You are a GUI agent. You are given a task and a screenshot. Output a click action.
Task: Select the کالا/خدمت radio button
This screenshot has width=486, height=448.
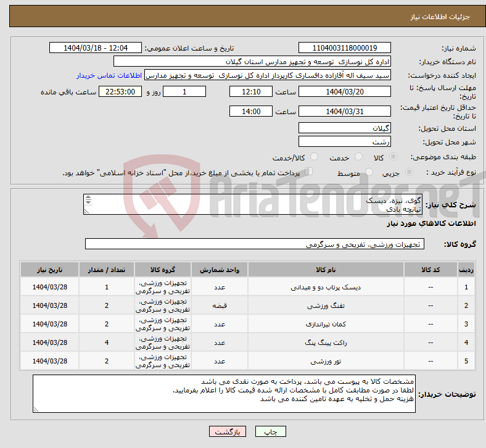click(314, 157)
